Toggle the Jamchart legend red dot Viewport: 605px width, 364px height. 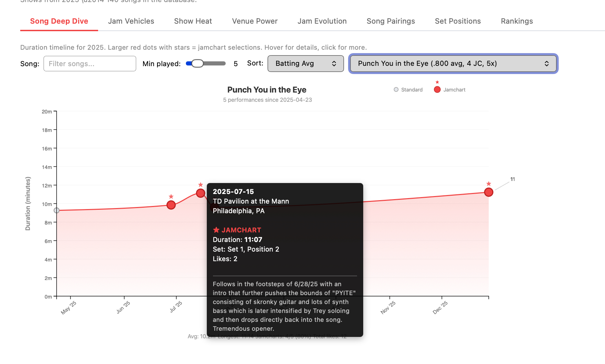(437, 90)
